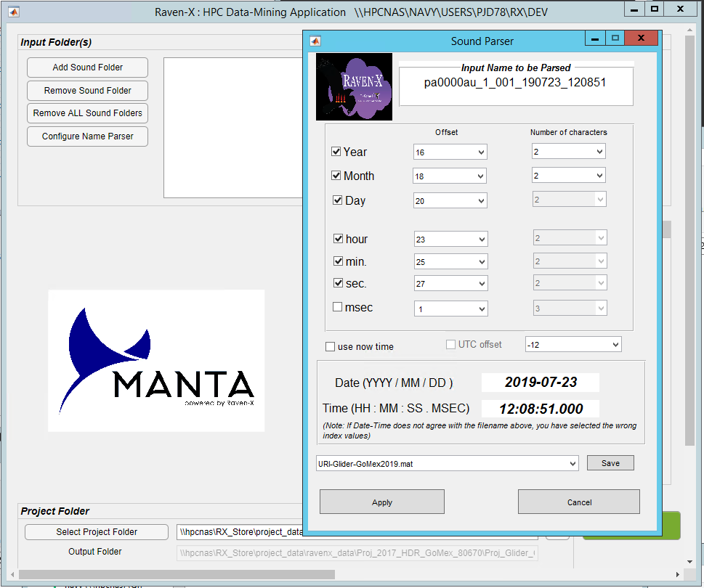Click Select Project Folder button
The height and width of the screenshot is (588, 704).
(97, 532)
